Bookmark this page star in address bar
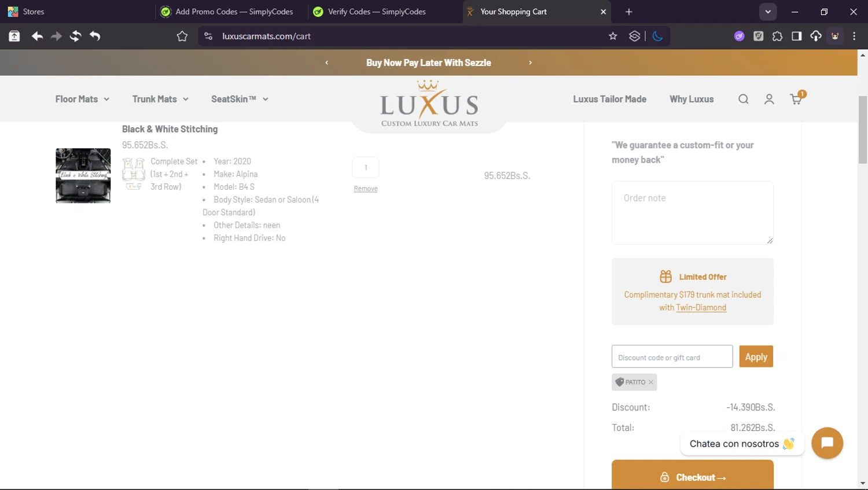This screenshot has width=868, height=490. (x=613, y=36)
